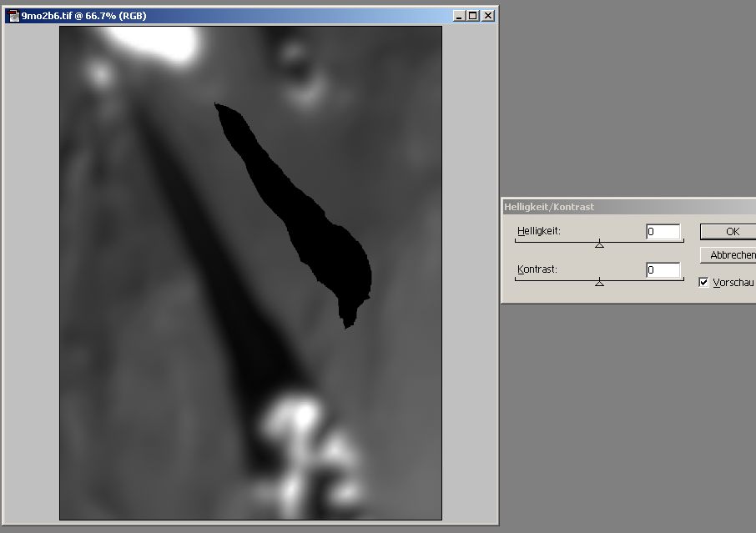Click the document icon in the 9mo2b6.tif title bar
The image size is (756, 533).
[13, 15]
